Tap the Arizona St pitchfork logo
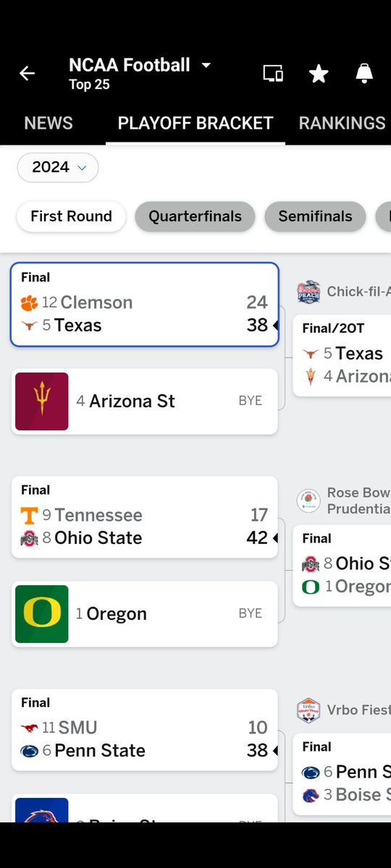Viewport: 391px width, 868px height. click(42, 401)
